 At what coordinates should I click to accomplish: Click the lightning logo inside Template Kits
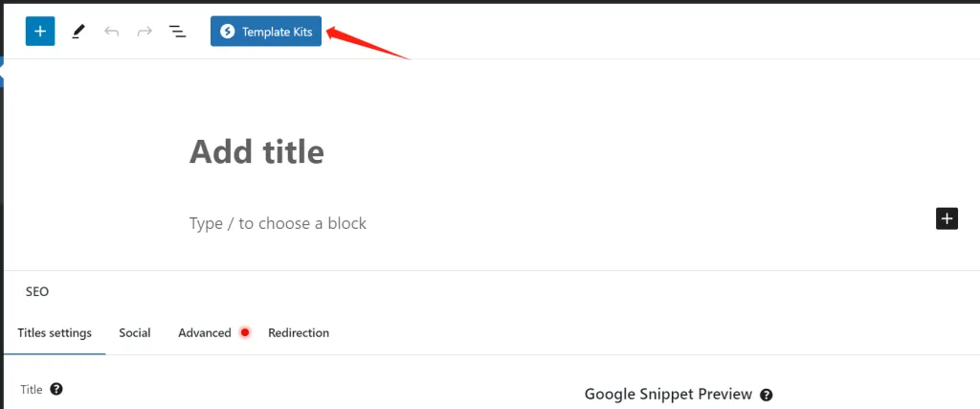coord(228,32)
